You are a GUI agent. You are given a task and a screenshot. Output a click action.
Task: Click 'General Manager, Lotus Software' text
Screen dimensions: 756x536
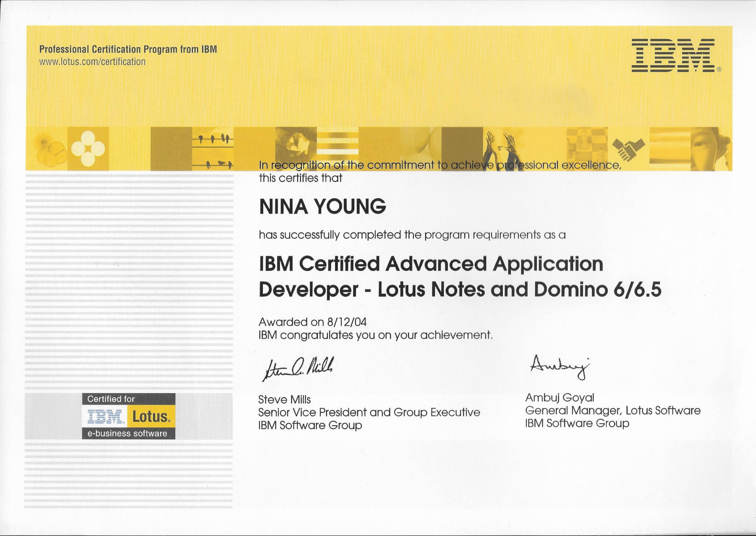pyautogui.click(x=613, y=411)
